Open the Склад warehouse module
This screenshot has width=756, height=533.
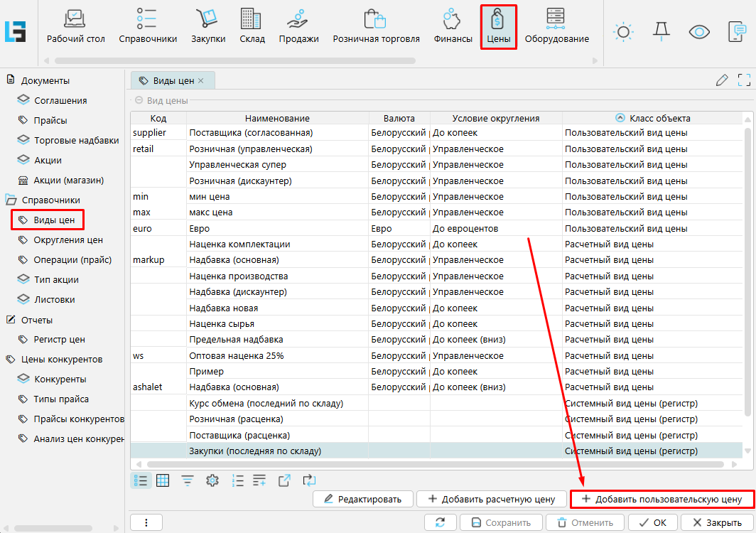[x=252, y=26]
